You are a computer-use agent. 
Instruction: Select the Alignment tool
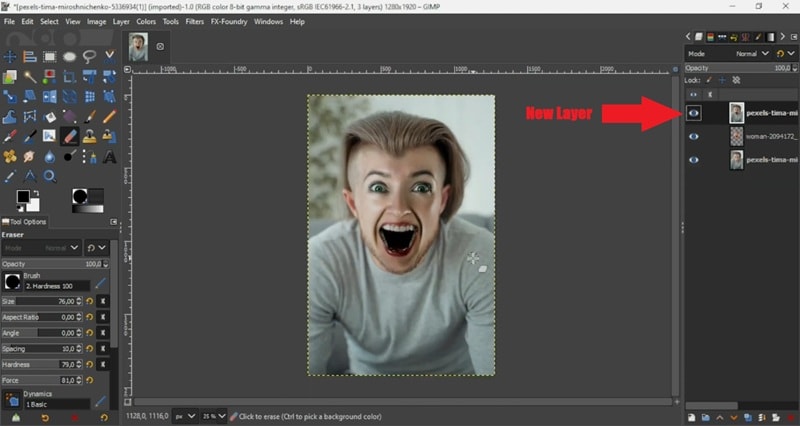[x=30, y=57]
